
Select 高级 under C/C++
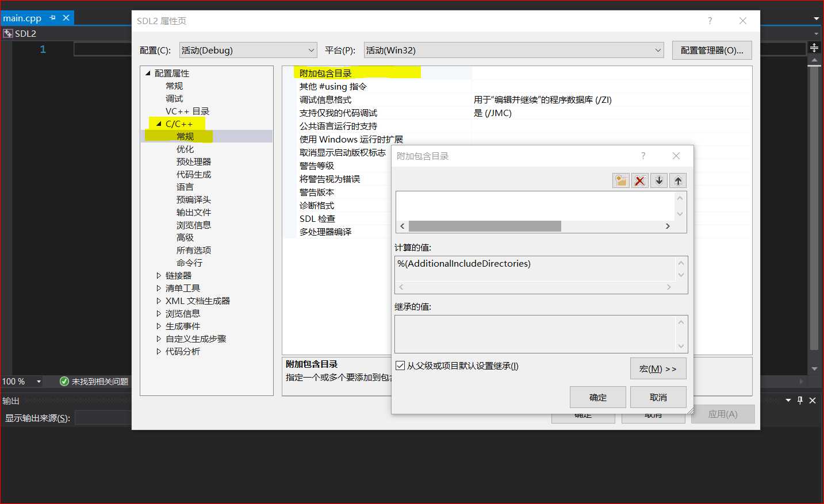185,237
